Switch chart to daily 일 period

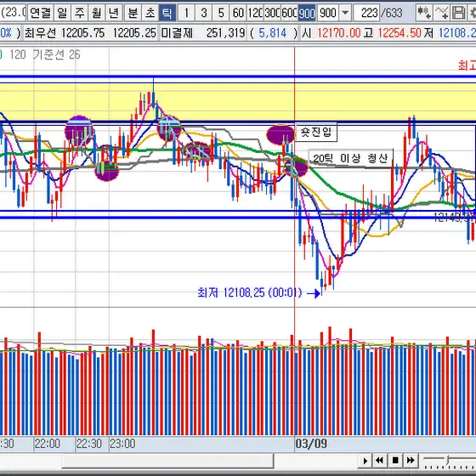[x=62, y=13]
